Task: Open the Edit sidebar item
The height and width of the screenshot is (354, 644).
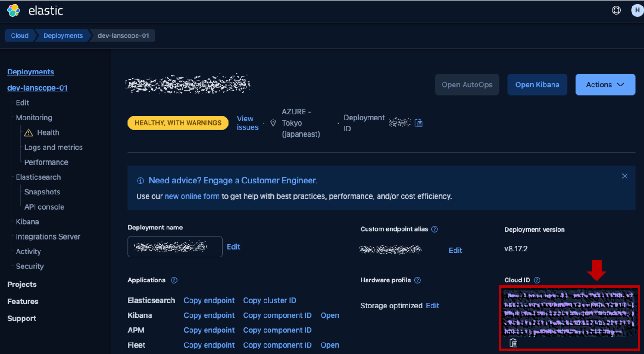Action: point(22,103)
